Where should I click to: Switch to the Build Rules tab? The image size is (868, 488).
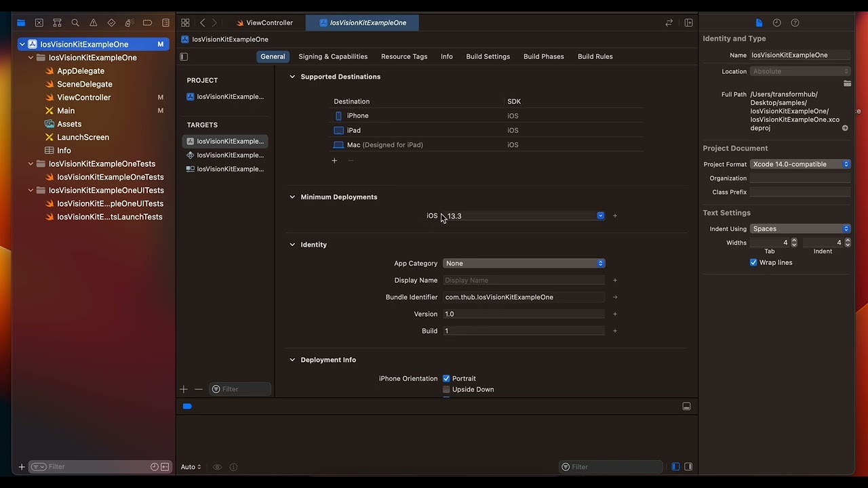595,56
